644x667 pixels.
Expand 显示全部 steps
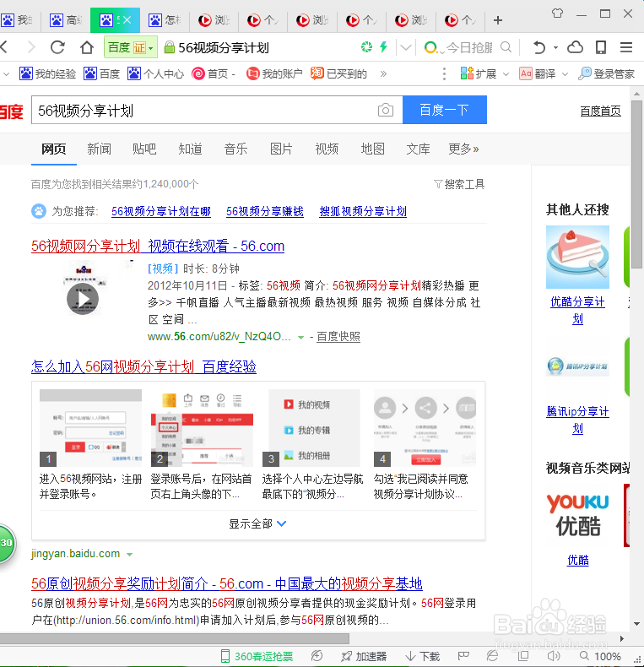257,523
